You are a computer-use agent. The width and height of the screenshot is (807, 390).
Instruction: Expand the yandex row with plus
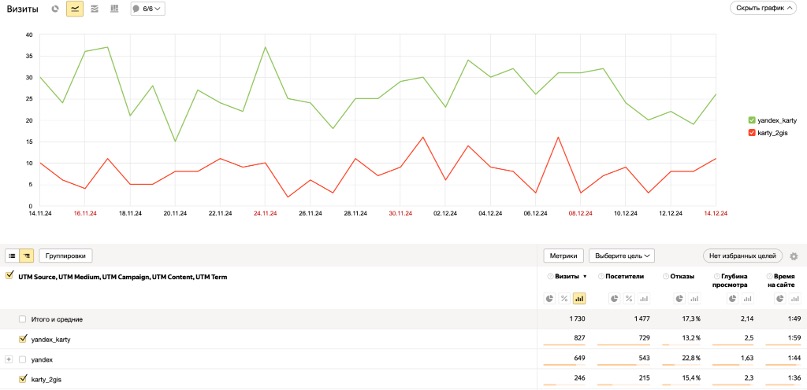pos(8,359)
